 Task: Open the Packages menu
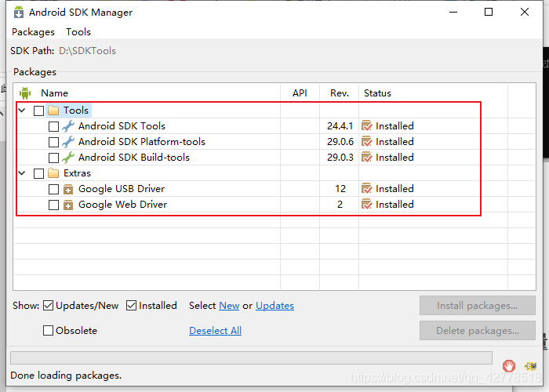click(33, 32)
